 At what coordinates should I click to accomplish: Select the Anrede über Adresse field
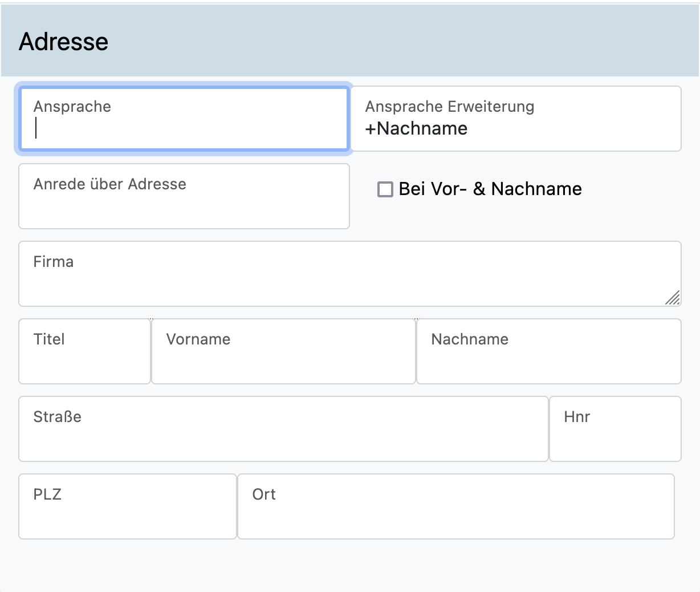coord(184,203)
